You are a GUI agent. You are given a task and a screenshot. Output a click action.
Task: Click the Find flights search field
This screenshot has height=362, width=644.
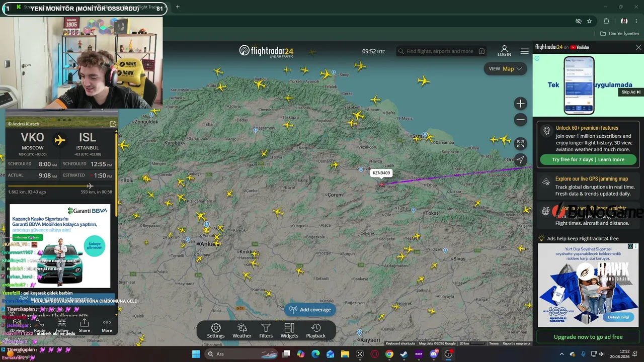click(440, 51)
